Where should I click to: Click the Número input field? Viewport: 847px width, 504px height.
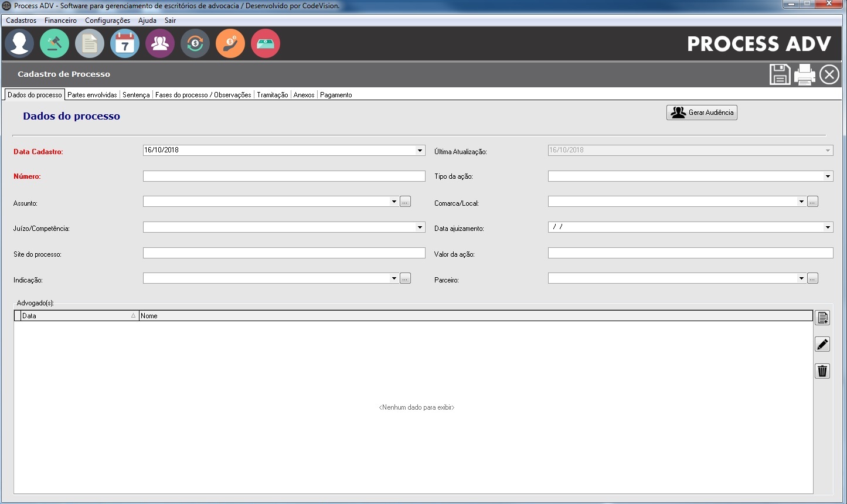(284, 176)
